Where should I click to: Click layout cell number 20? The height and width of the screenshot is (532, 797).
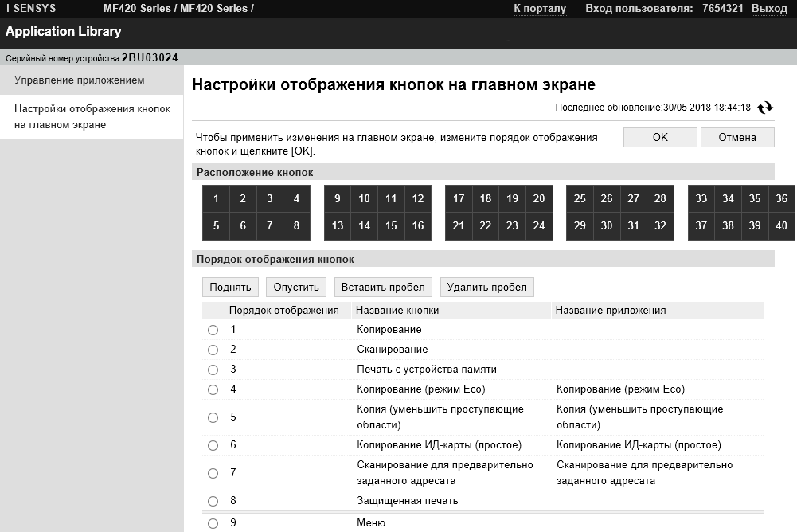(x=539, y=199)
